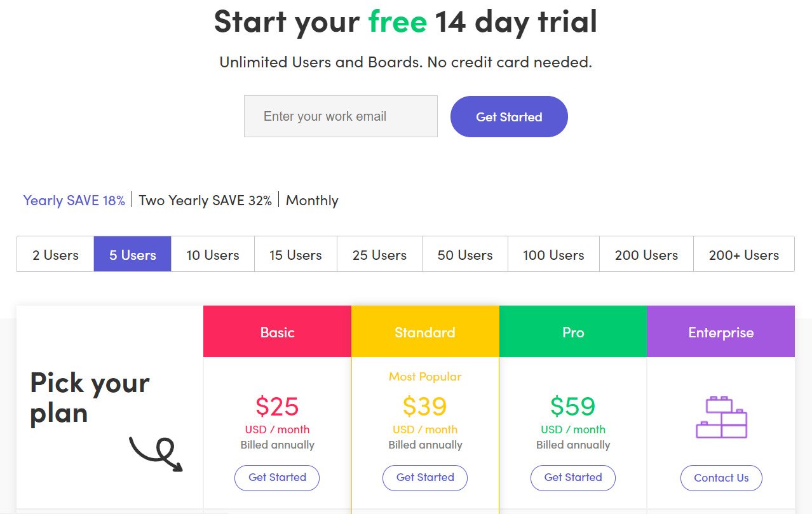Screen dimensions: 812x514
Task: Open the 200+ Users option
Action: point(744,254)
